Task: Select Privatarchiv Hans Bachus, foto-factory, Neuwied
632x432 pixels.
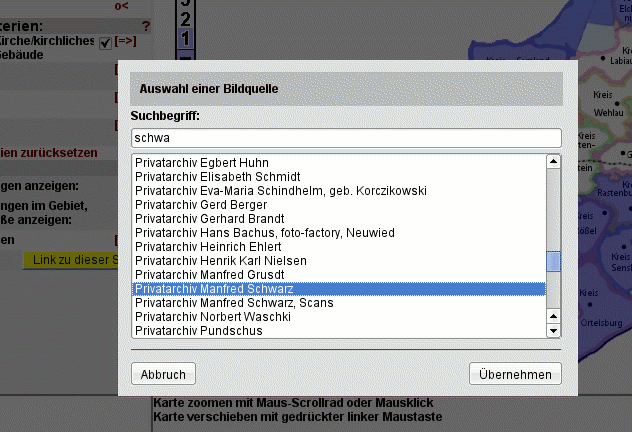Action: point(265,232)
